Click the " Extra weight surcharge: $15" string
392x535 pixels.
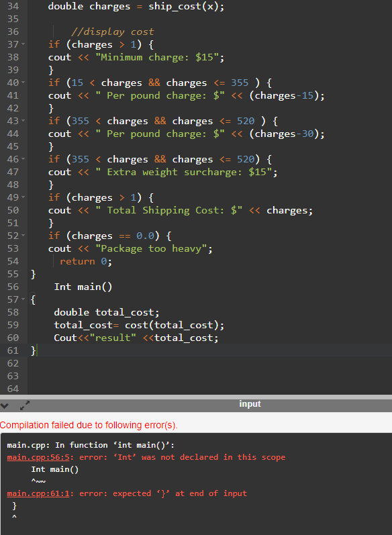tap(183, 172)
